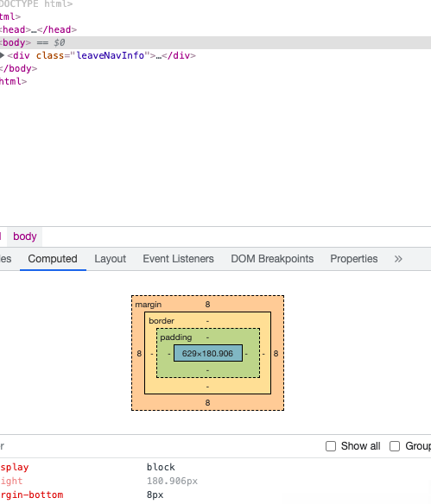Click the bottom margin value 8
The image size is (431, 504).
[x=208, y=403]
